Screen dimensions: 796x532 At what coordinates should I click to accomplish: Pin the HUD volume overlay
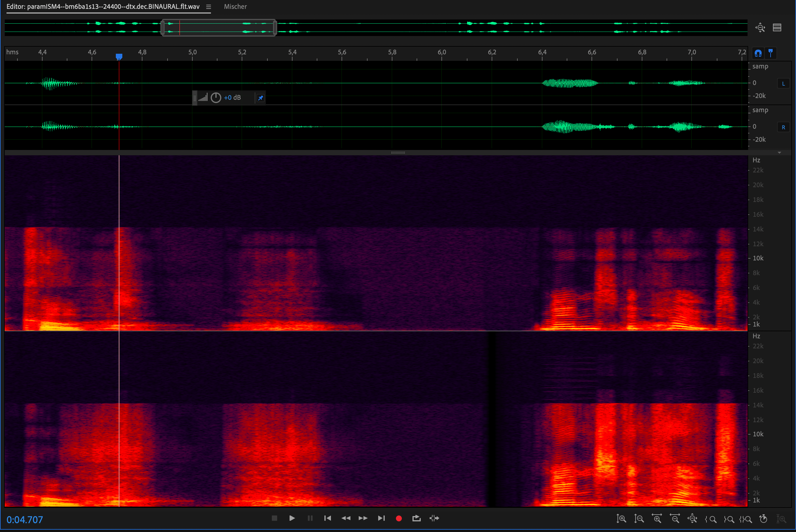click(x=261, y=98)
